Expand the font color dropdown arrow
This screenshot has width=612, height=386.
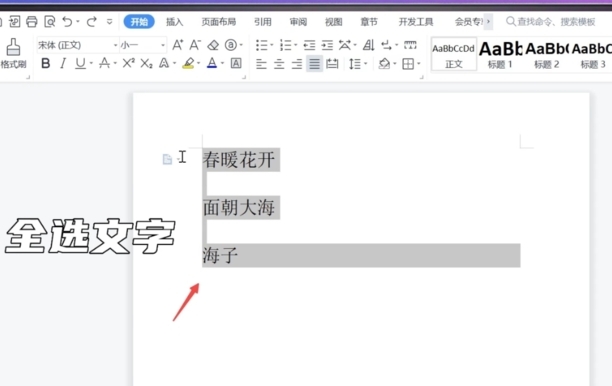click(x=222, y=63)
